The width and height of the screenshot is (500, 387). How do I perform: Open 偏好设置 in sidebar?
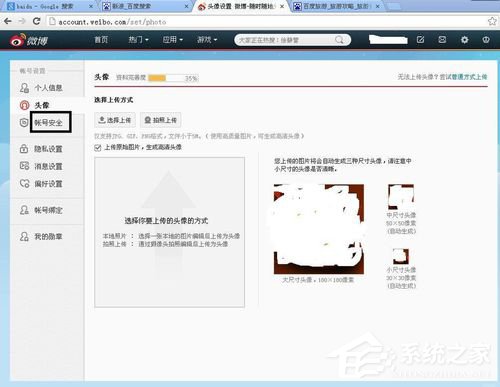pyautogui.click(x=48, y=184)
